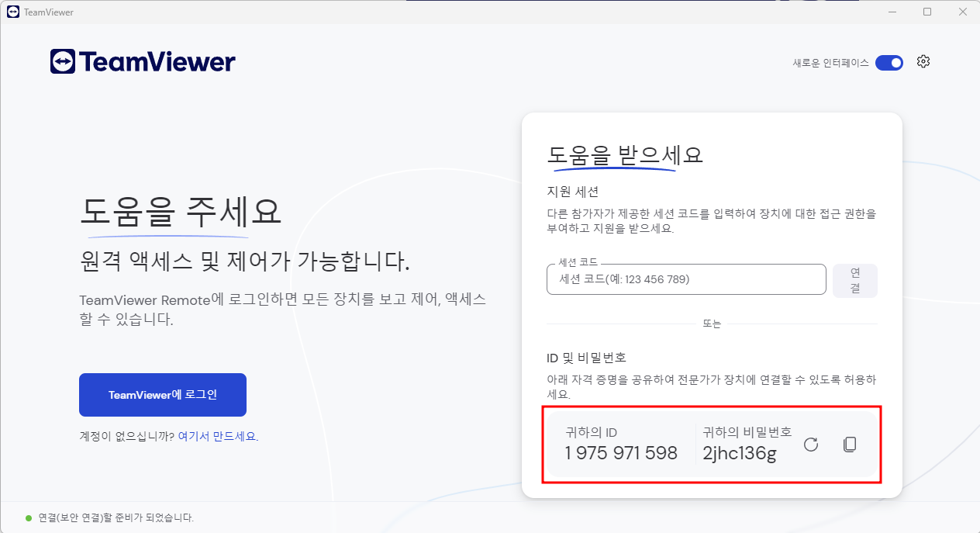Click the 지원 세션 section title
This screenshot has height=533, width=980.
(x=572, y=191)
